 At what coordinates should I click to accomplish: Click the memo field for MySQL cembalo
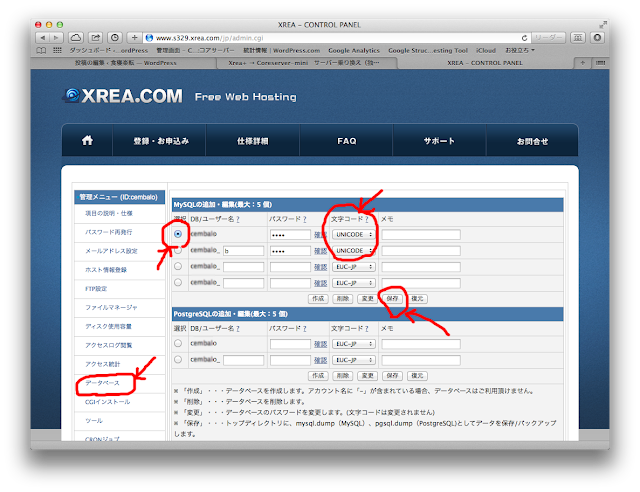pos(421,234)
